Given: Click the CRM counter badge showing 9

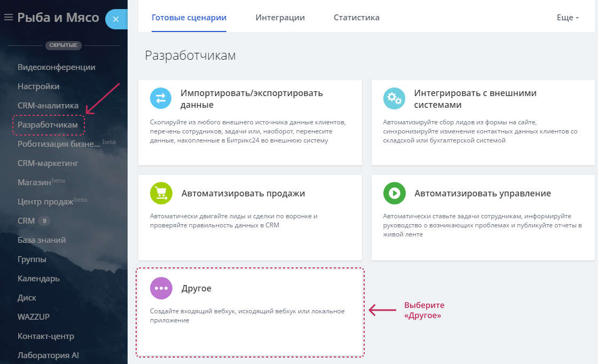Looking at the screenshot, I should click(x=45, y=220).
